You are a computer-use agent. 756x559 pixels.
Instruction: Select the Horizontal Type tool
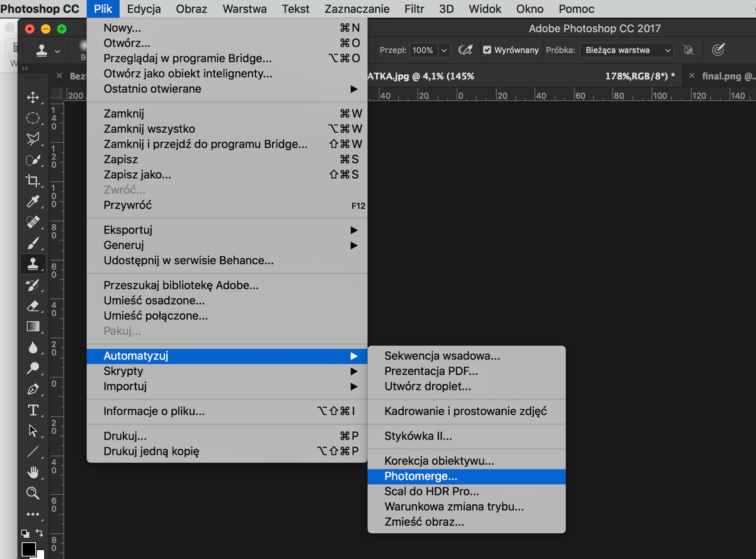tap(33, 410)
